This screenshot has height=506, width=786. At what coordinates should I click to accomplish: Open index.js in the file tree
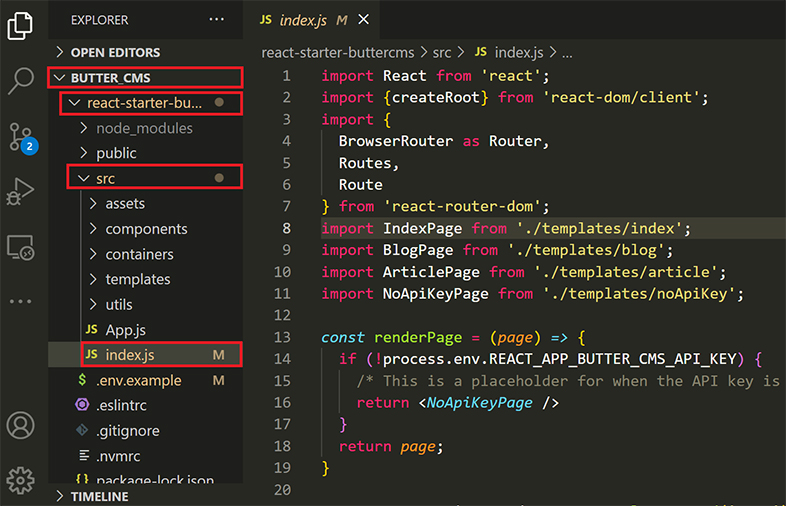point(145,355)
